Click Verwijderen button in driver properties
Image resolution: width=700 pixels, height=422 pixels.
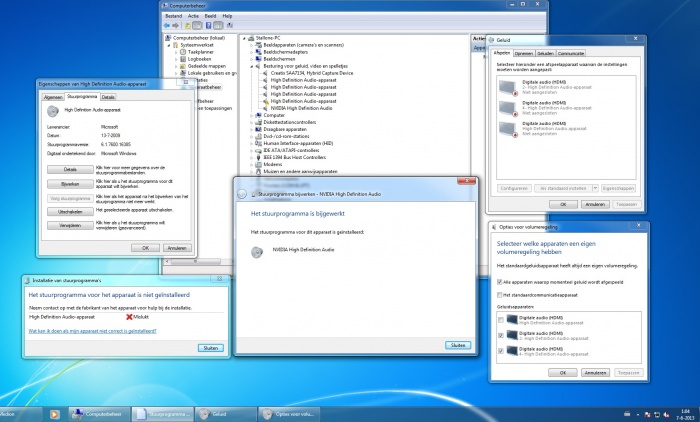[x=70, y=226]
